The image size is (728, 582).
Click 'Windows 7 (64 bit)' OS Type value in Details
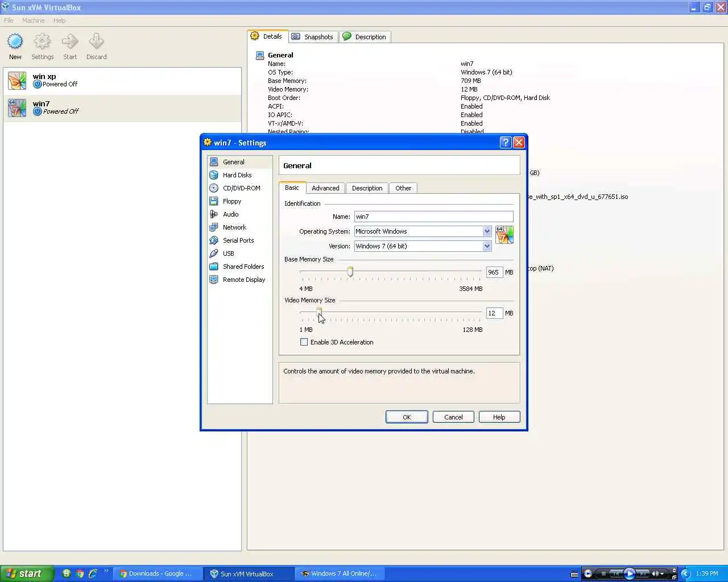pyautogui.click(x=486, y=72)
